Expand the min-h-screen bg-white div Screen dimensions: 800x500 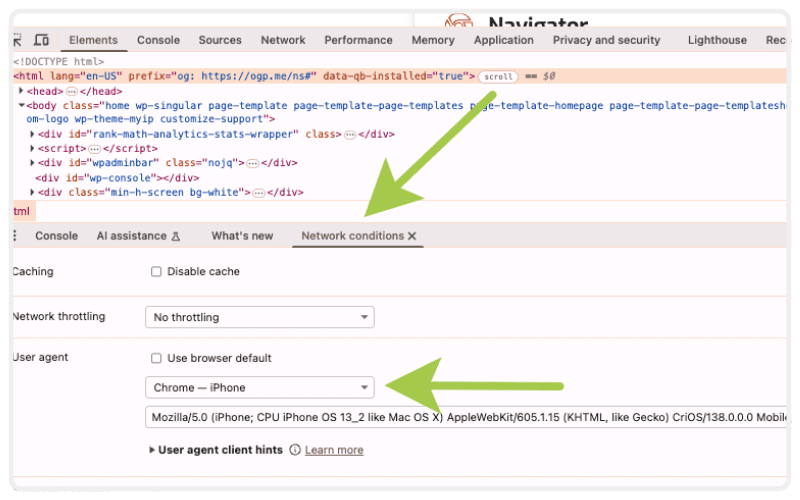(32, 192)
